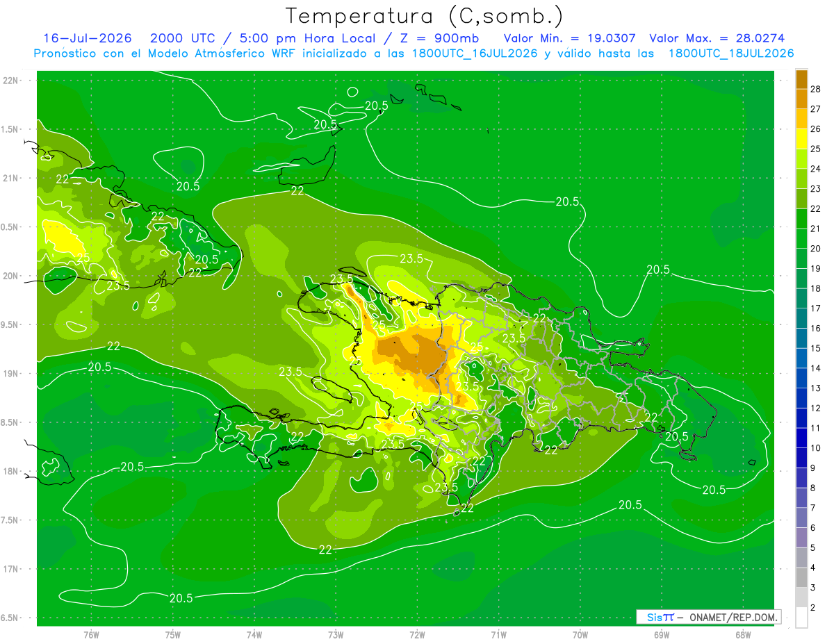Click the '22N' latitude axis label

click(x=11, y=81)
